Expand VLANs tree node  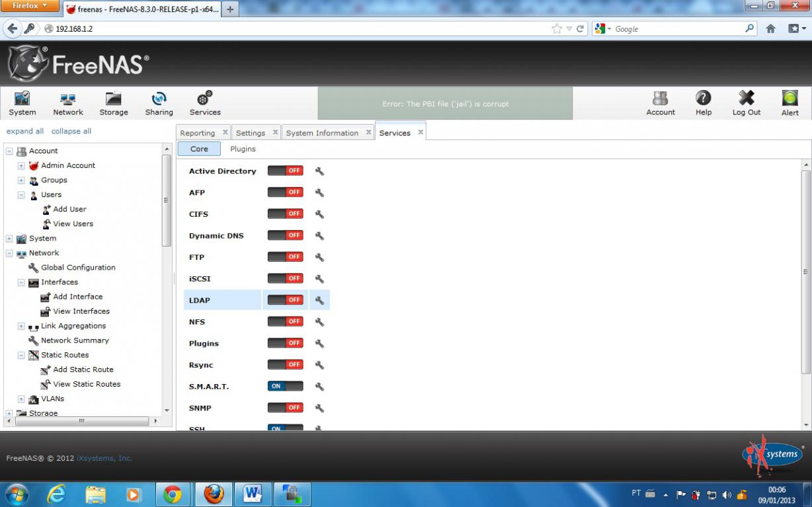coord(21,399)
